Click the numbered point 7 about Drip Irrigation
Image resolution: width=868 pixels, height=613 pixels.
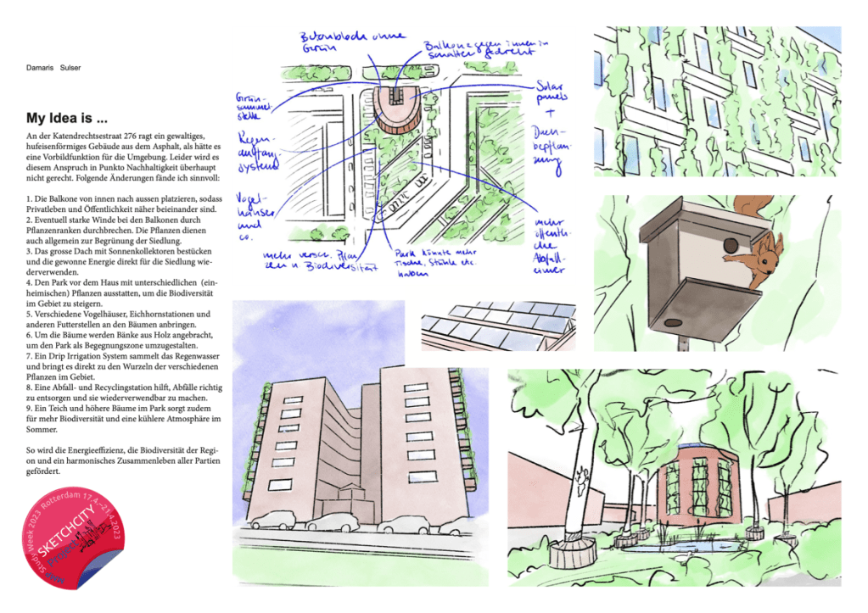point(123,361)
